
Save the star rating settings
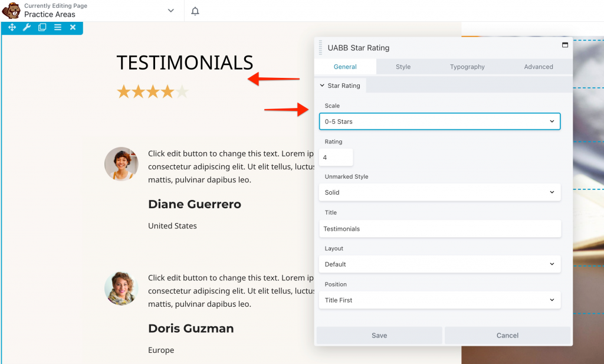point(379,335)
